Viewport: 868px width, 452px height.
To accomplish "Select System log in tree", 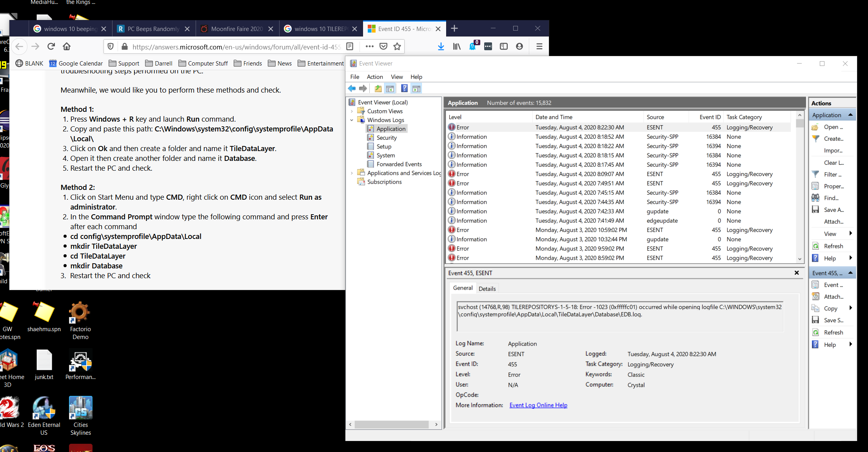I will tap(385, 155).
